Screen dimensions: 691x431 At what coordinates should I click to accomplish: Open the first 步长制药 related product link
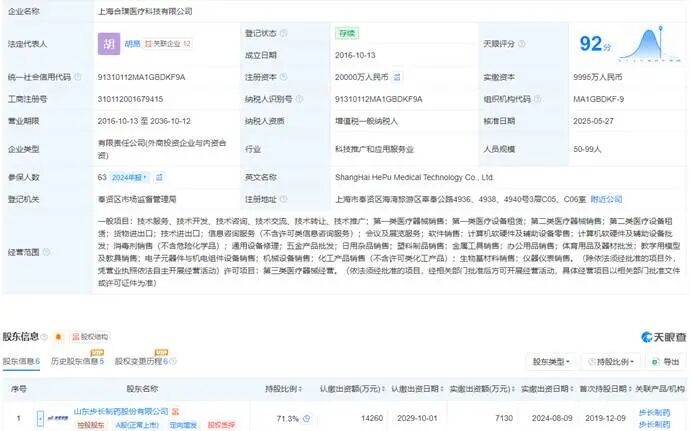[654, 412]
